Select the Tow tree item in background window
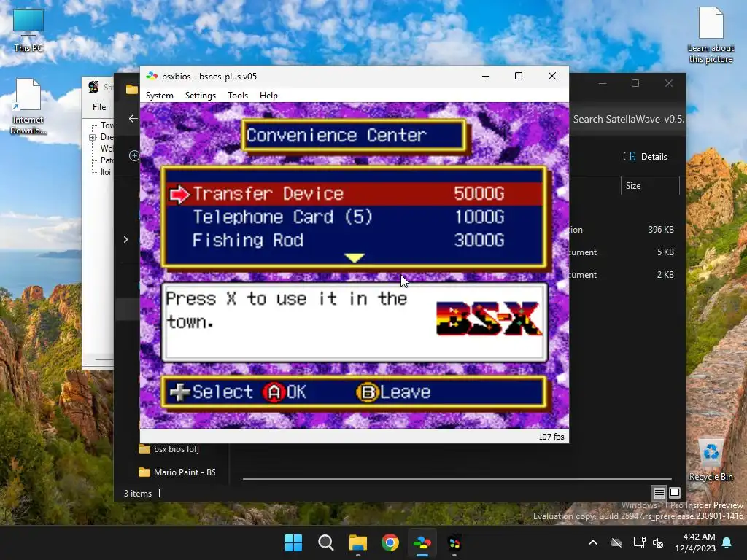The width and height of the screenshot is (747, 560). 107,125
